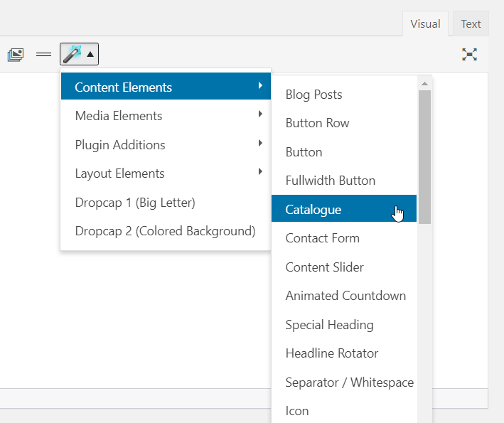The width and height of the screenshot is (504, 423).
Task: Click the add media gallery icon
Action: coord(16,54)
